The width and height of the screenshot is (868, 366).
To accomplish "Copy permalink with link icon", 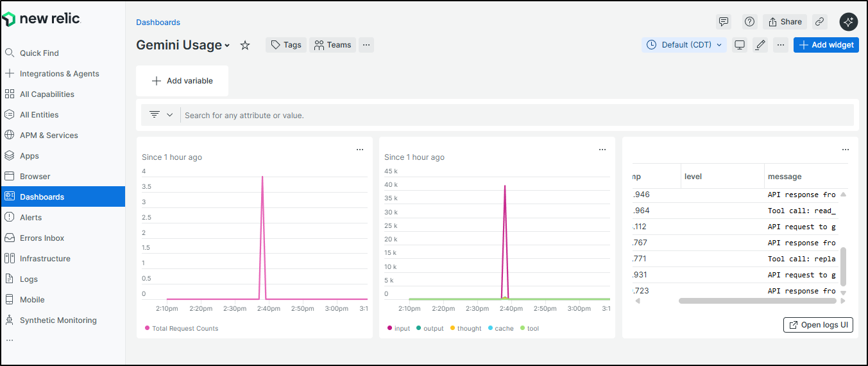I will click(x=819, y=21).
